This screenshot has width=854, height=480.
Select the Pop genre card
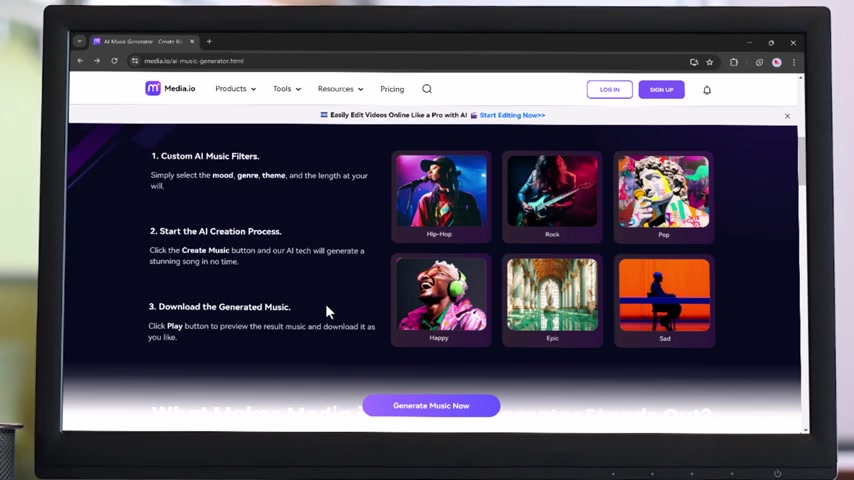pyautogui.click(x=664, y=197)
